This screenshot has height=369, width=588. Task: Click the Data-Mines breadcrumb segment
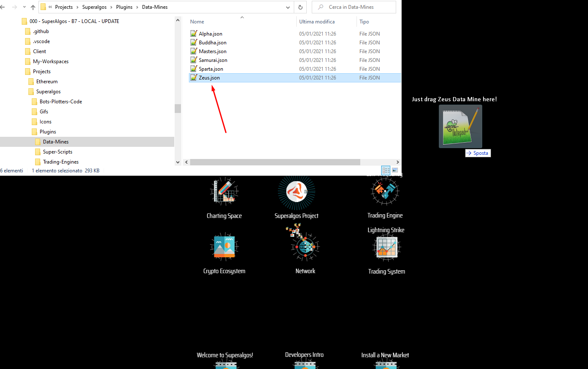[x=155, y=7]
